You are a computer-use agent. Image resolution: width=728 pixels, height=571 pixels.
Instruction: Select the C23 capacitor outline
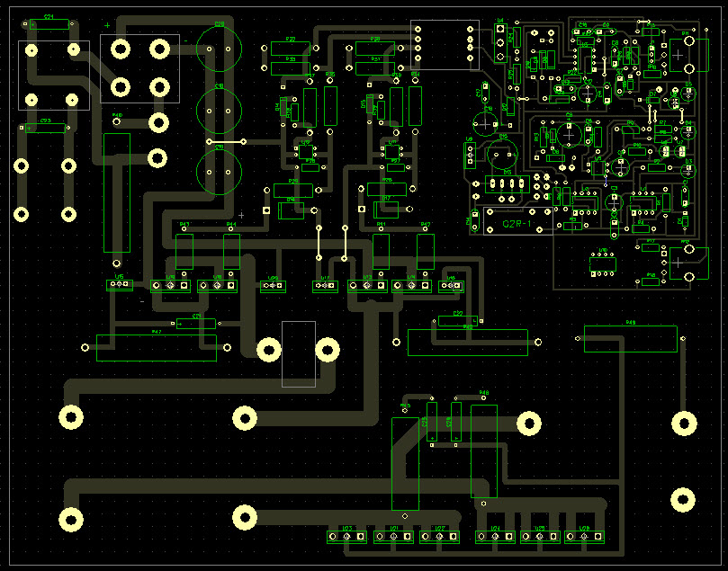[x=45, y=128]
